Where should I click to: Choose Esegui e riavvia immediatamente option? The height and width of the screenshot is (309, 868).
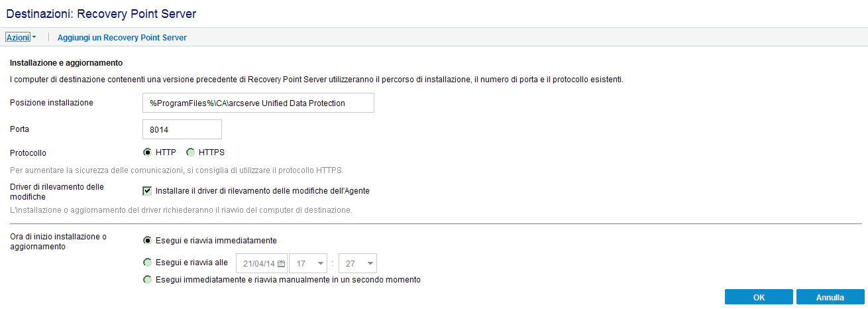147,240
